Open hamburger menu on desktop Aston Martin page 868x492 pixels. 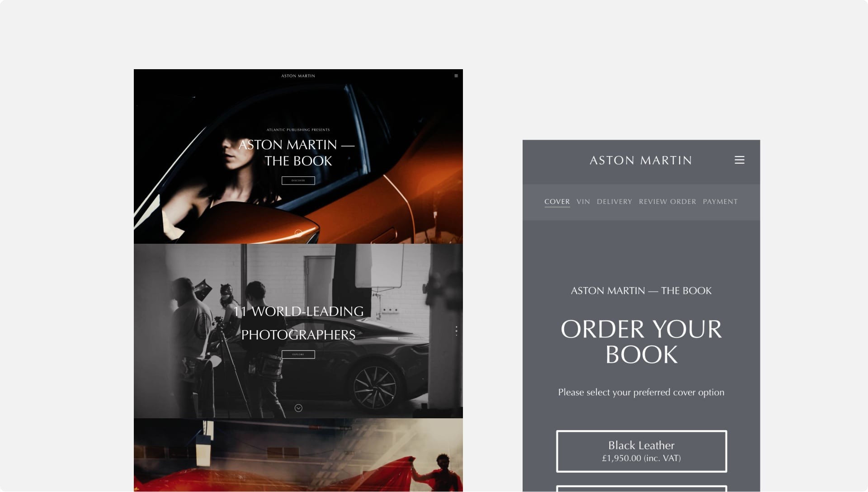click(x=456, y=76)
